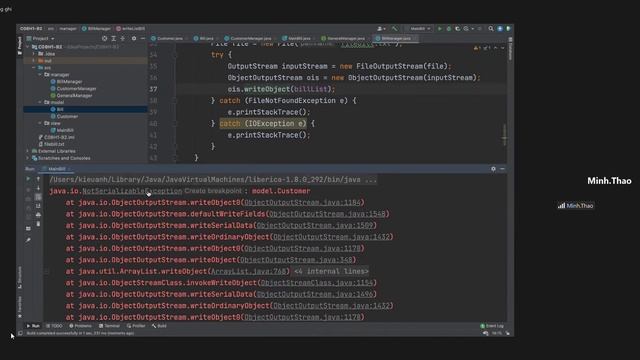Expand the .idea folder

click(34, 54)
